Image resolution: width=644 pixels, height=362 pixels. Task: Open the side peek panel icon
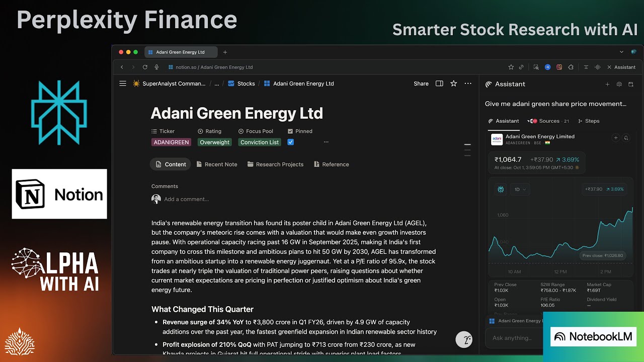coord(439,83)
